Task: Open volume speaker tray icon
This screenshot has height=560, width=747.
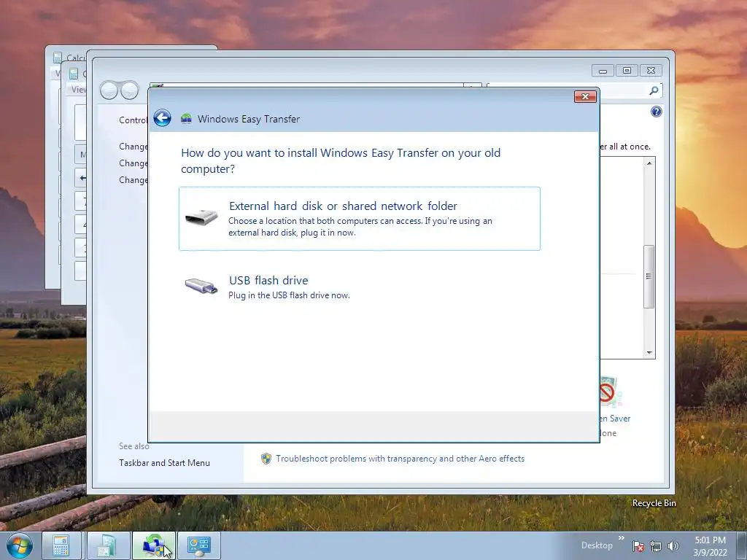Action: point(673,546)
